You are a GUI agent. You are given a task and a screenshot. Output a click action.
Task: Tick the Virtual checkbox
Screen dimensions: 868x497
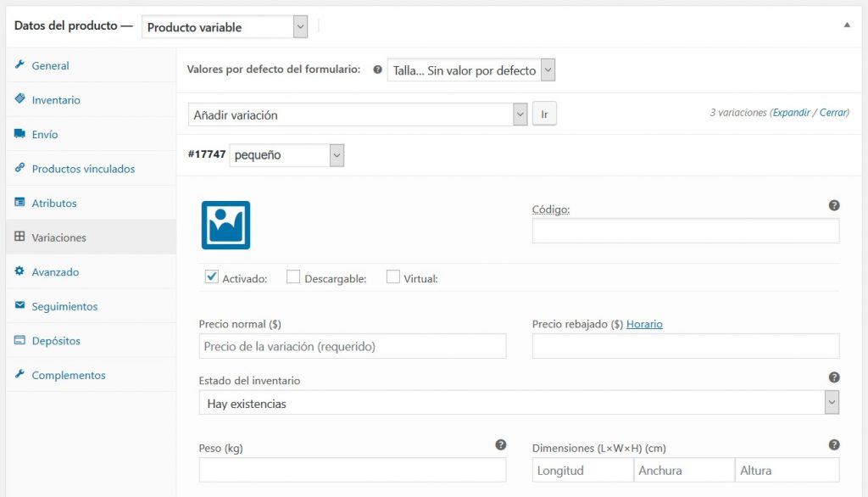point(393,276)
